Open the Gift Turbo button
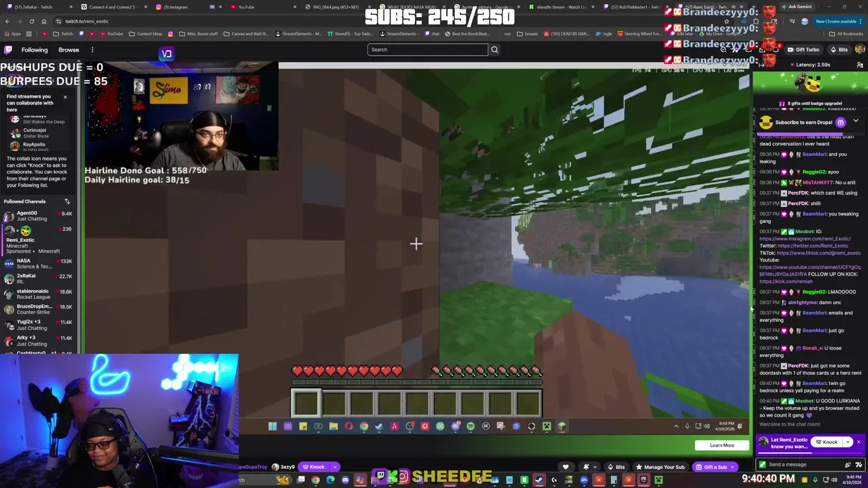 [803, 49]
